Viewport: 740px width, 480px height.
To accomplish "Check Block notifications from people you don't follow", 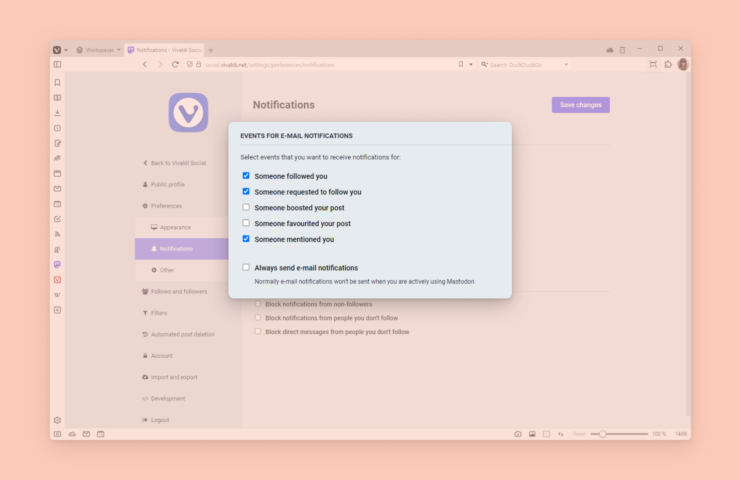I will [x=258, y=318].
